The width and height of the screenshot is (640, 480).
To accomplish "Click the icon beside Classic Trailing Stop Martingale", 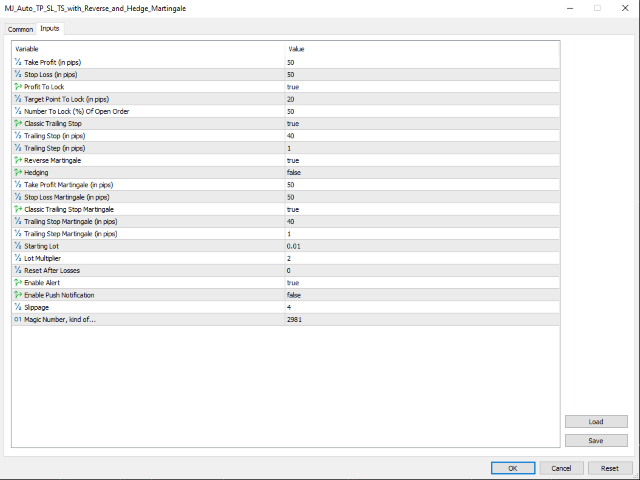I will [x=18, y=209].
